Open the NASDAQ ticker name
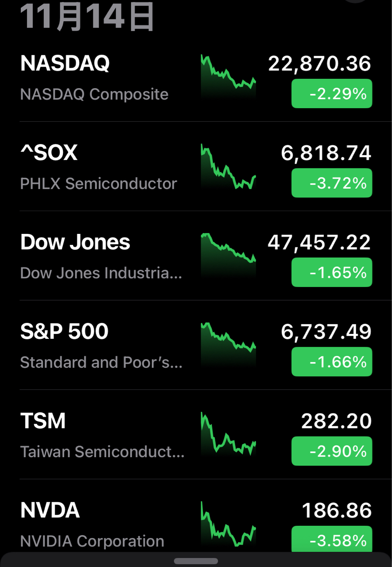 [x=65, y=63]
